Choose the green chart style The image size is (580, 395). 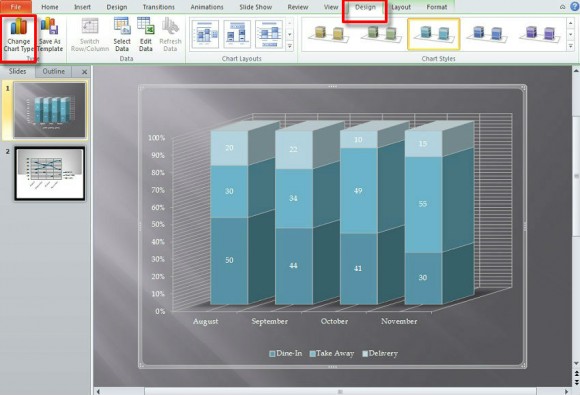coord(381,34)
